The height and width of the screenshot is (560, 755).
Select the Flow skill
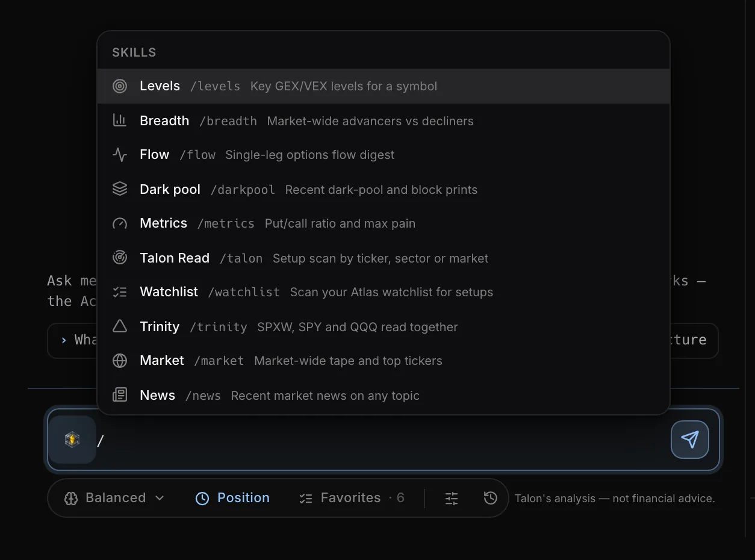tap(384, 155)
